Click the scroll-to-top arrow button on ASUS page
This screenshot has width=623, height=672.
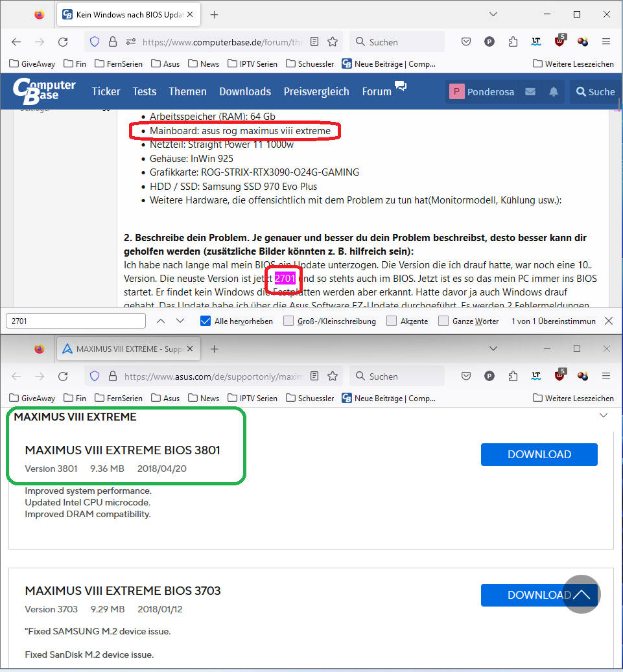582,594
